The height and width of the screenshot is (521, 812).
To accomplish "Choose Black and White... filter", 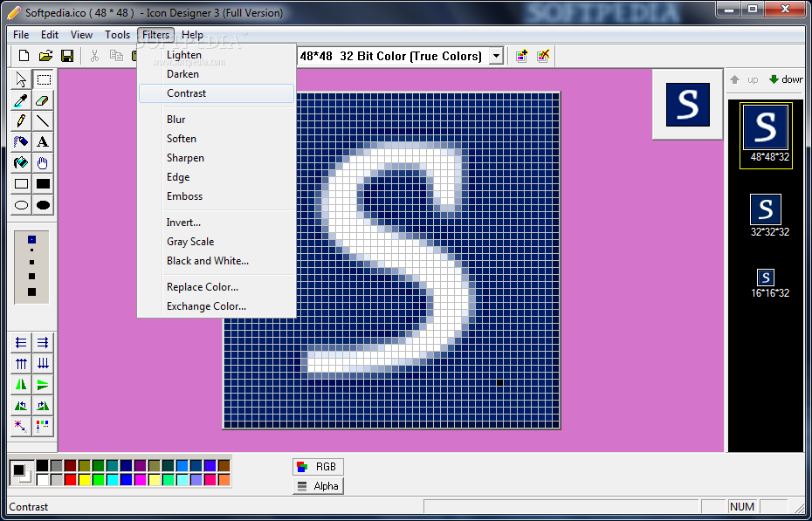I will click(x=217, y=261).
